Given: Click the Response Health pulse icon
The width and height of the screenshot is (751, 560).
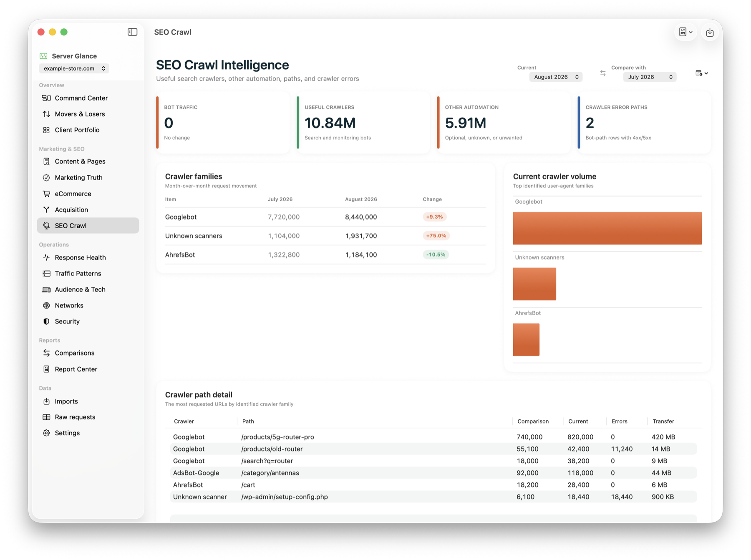Looking at the screenshot, I should pos(46,257).
